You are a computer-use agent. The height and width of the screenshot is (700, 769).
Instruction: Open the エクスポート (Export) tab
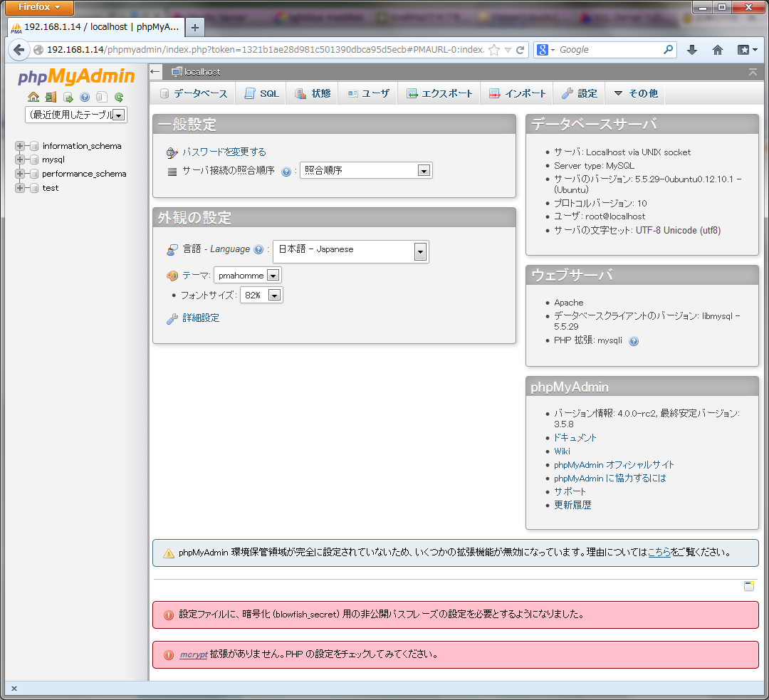click(439, 93)
